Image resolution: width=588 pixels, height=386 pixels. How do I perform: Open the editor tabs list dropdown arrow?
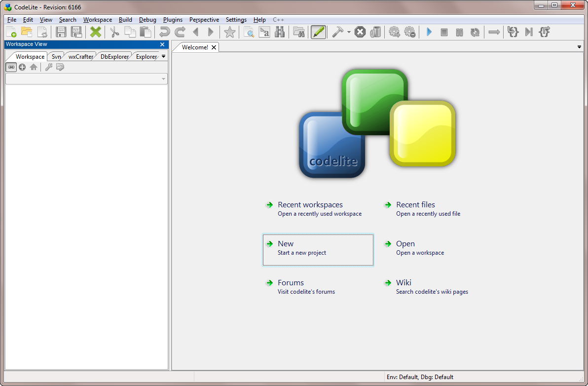[x=580, y=47]
